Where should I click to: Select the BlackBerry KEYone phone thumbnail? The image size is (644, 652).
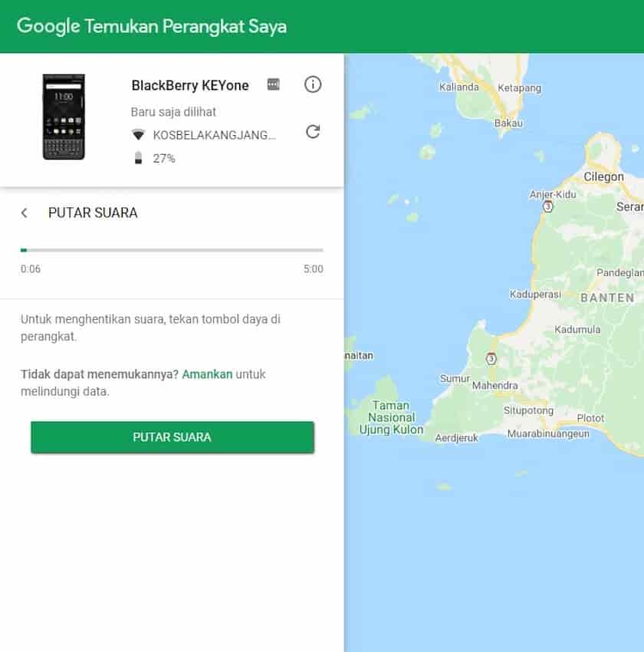point(64,117)
